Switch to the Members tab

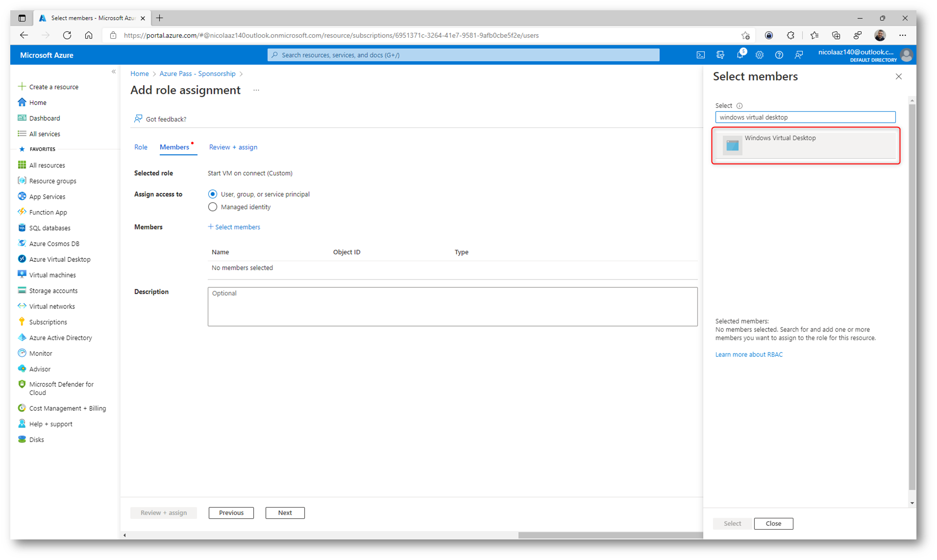click(x=174, y=147)
